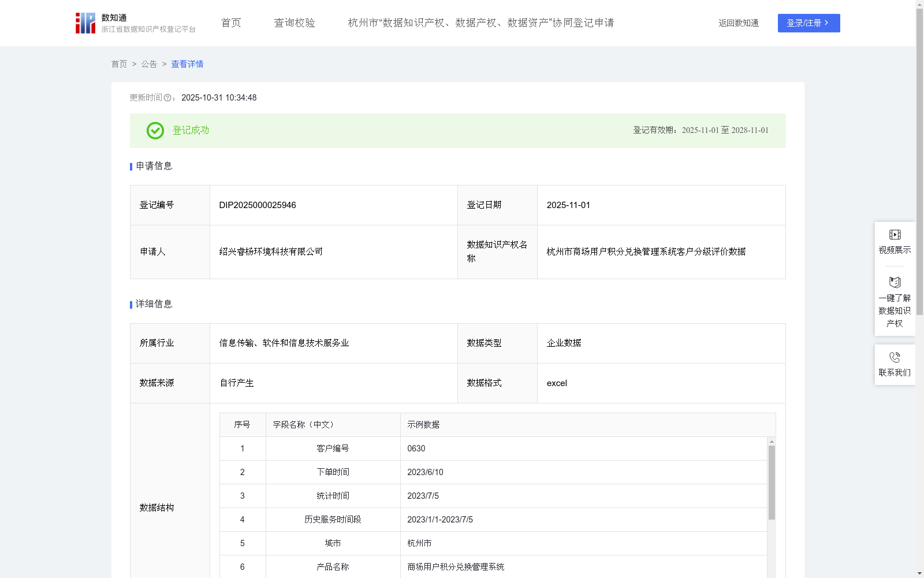This screenshot has width=924, height=578.
Task: Click the 统计时间 field row
Action: (493, 496)
